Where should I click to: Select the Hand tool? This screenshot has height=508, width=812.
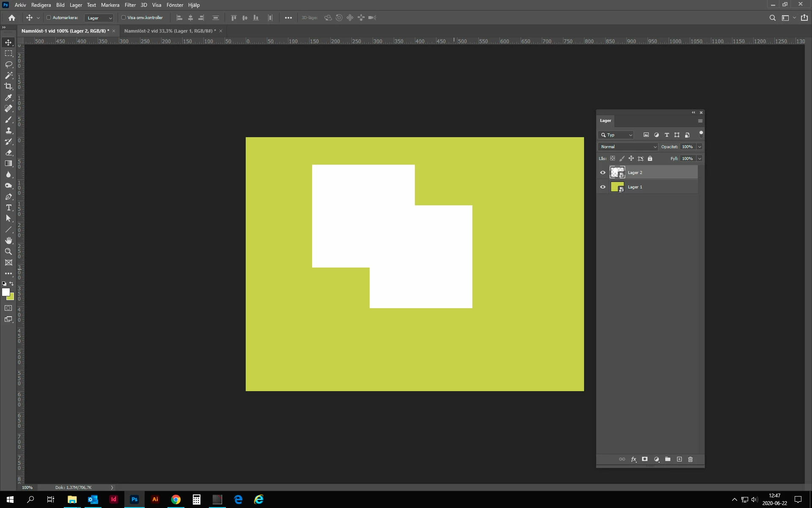click(x=8, y=240)
